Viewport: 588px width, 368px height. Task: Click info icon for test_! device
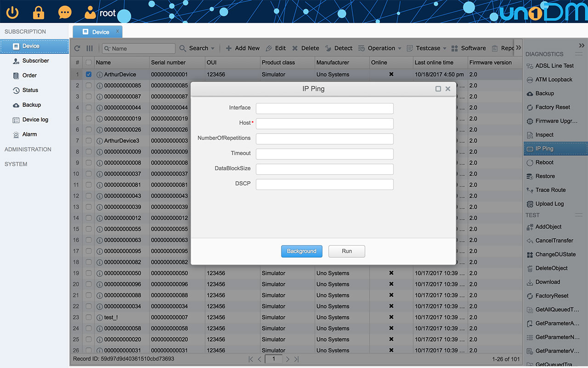pyautogui.click(x=100, y=317)
